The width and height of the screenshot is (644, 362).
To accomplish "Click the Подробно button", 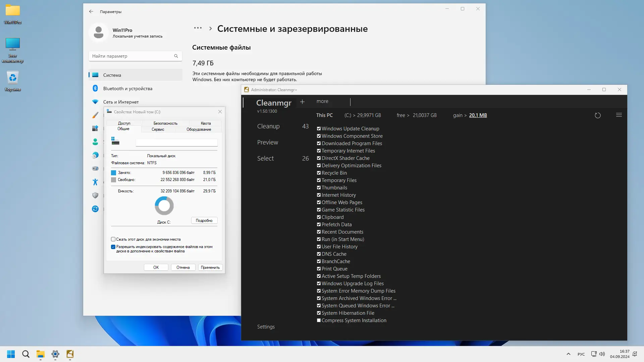I will (x=204, y=220).
